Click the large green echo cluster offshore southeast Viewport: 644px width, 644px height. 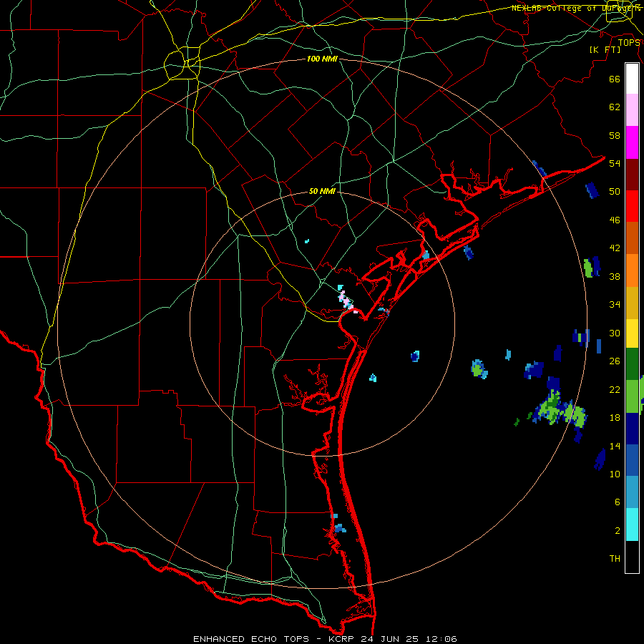pos(561,410)
